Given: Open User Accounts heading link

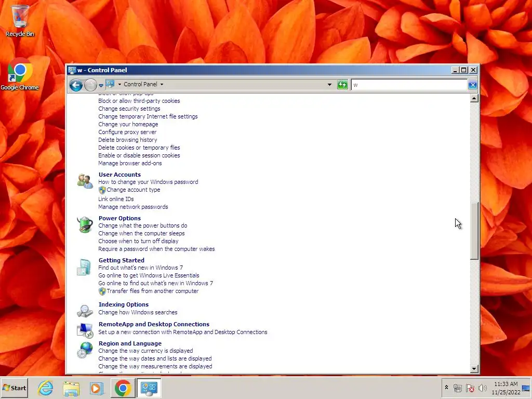Looking at the screenshot, I should point(119,175).
